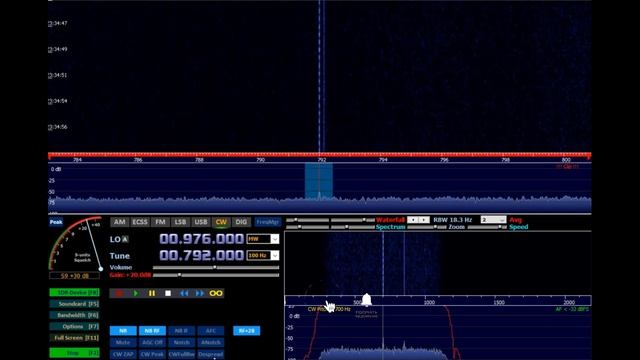Viewport: 640px width, 360px height.
Task: Adjust the Gain slider
Action: pyautogui.click(x=216, y=275)
